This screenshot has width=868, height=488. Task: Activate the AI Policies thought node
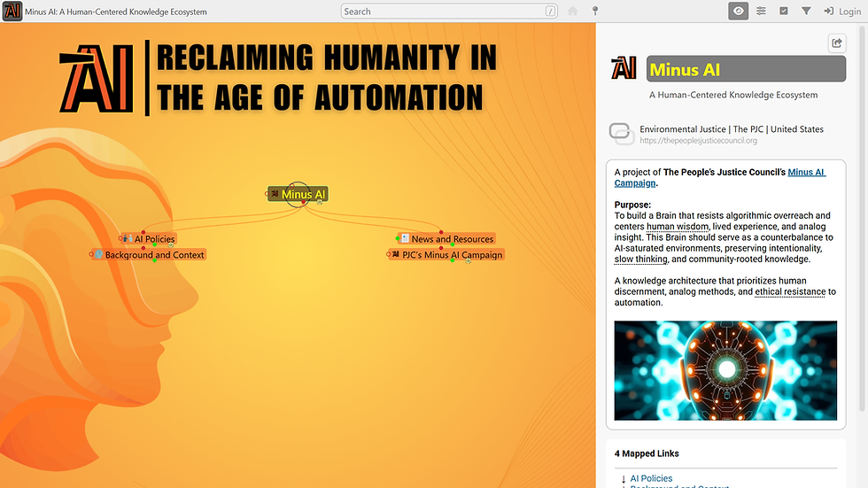coord(154,239)
